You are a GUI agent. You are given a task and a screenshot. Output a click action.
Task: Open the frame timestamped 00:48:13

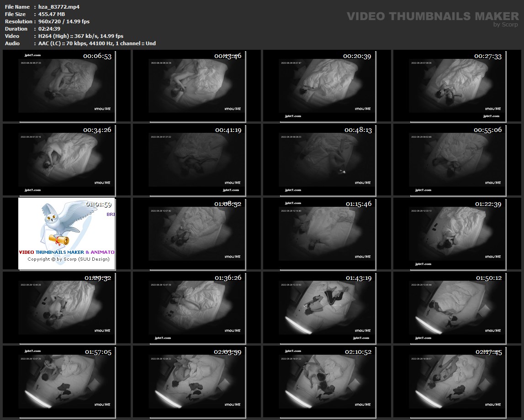click(327, 159)
